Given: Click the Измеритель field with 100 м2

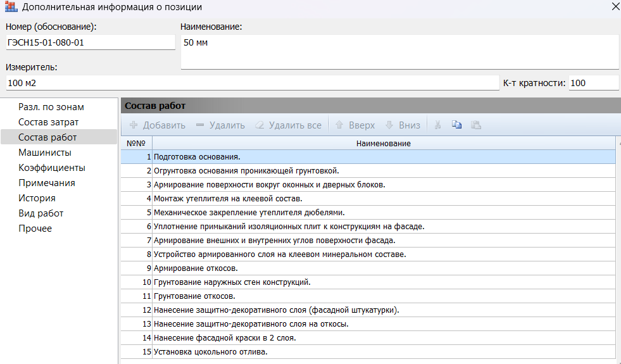Looking at the screenshot, I should [253, 83].
